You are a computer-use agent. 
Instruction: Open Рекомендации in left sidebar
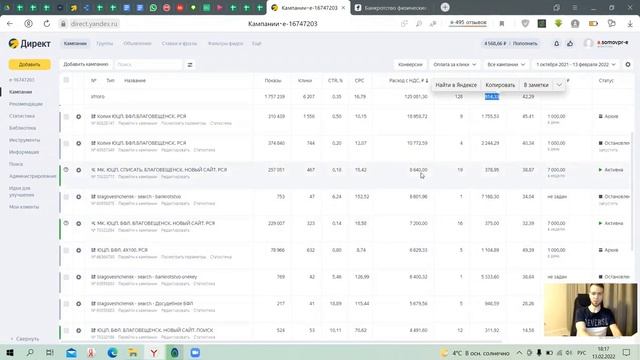[26, 104]
